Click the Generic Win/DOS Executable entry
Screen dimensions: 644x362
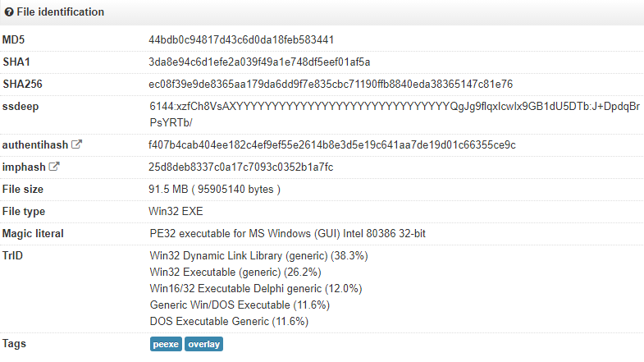[x=240, y=305]
